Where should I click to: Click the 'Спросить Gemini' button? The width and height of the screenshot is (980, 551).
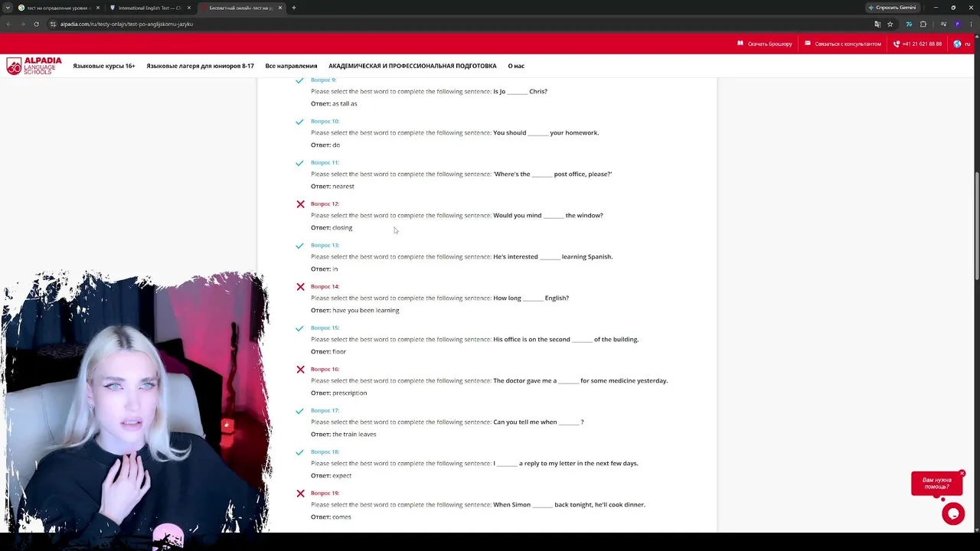(892, 8)
